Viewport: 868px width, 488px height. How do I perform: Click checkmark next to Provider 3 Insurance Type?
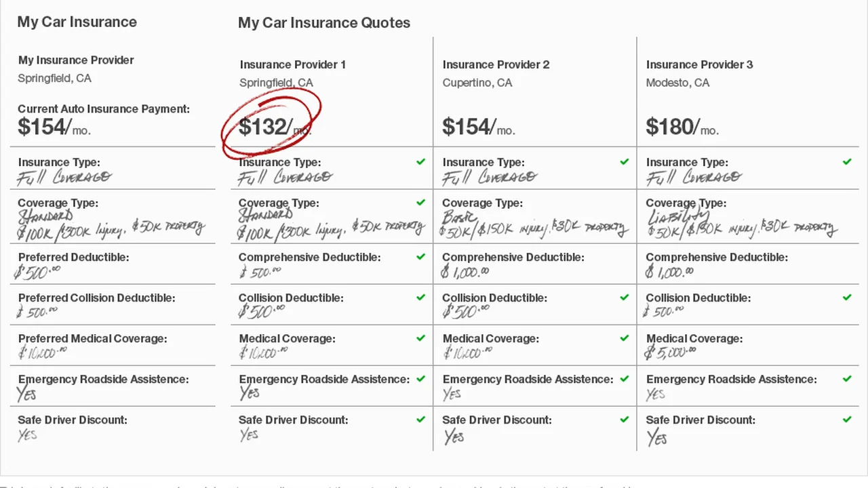846,162
